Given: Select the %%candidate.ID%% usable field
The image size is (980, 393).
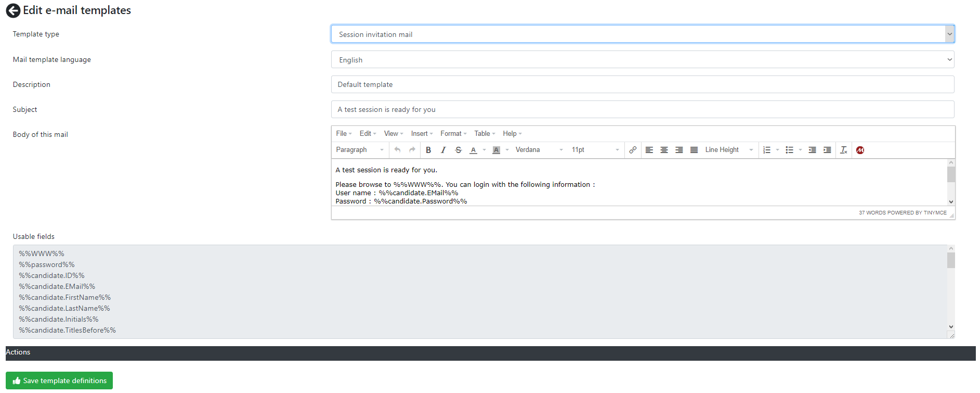Looking at the screenshot, I should point(51,275).
